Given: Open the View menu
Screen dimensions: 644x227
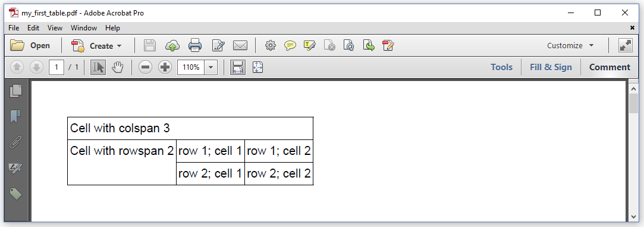Looking at the screenshot, I should tap(55, 28).
